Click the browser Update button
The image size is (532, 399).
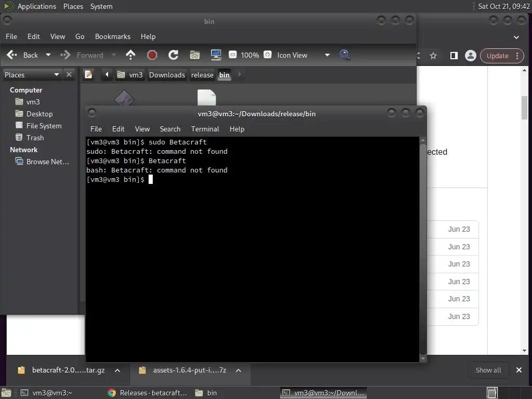[497, 56]
